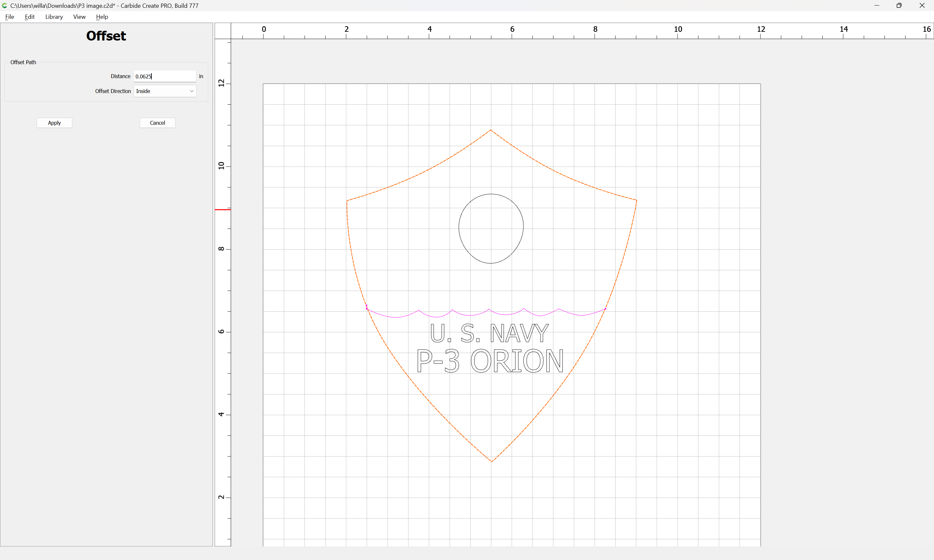Click the Carbide Create title bar icon
The height and width of the screenshot is (560, 934).
(5, 5)
